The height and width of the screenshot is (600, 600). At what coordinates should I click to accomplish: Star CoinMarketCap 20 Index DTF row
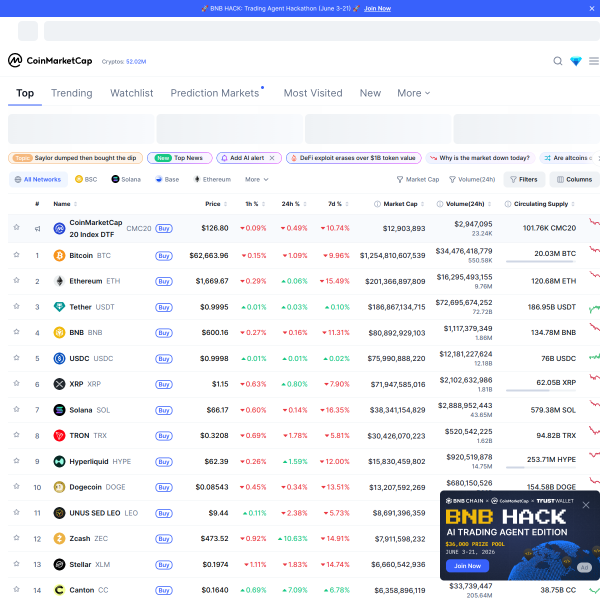tap(16, 227)
